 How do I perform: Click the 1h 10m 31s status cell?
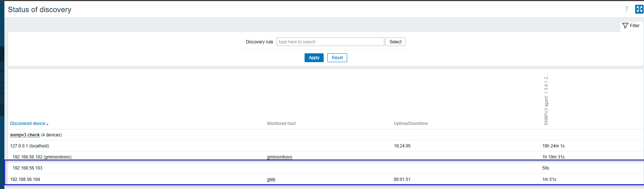(553, 157)
